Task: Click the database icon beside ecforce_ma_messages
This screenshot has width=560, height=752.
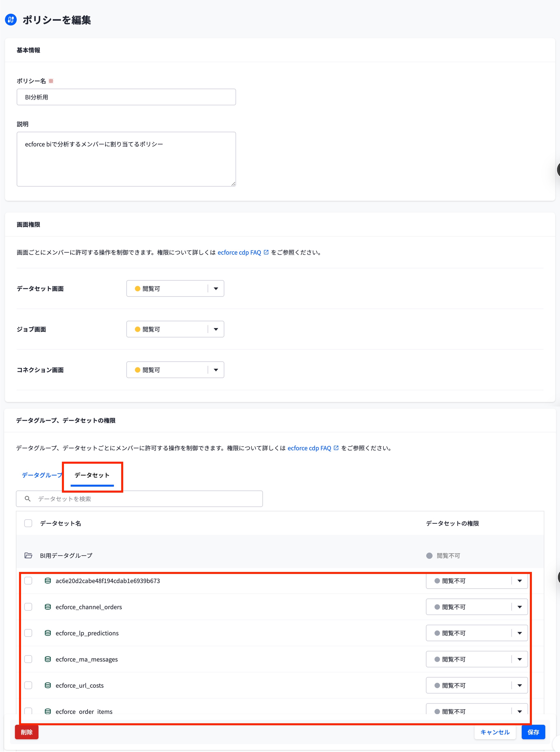Action: (48, 659)
